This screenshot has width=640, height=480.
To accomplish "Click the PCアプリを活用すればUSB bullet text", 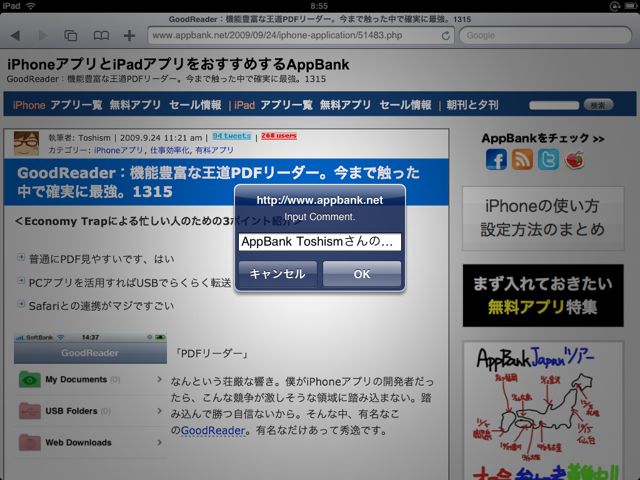I will coord(130,282).
